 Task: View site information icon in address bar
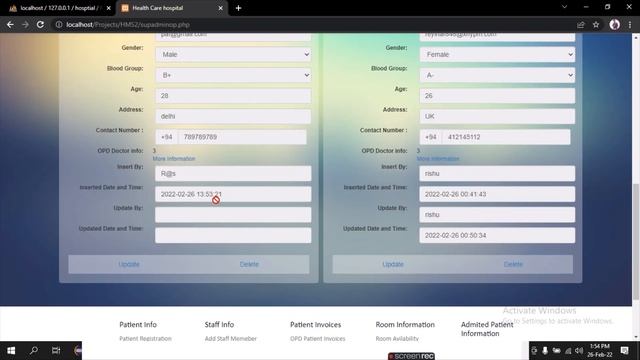(x=59, y=25)
